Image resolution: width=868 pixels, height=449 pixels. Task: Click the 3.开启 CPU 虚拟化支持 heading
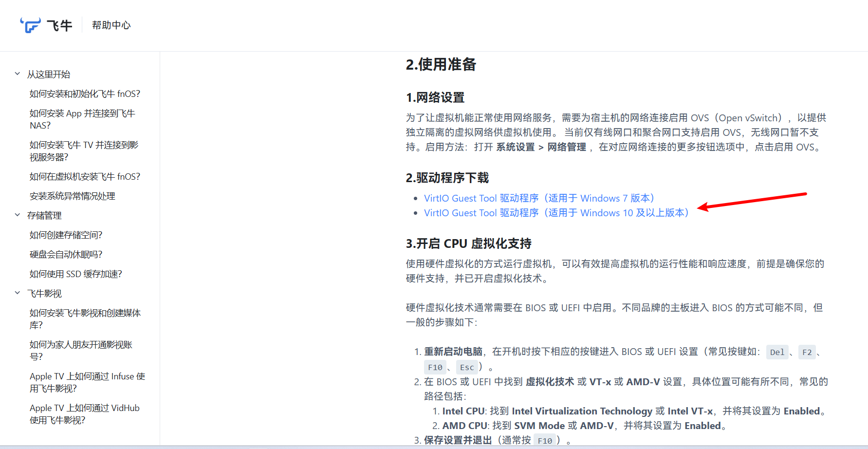(x=469, y=243)
